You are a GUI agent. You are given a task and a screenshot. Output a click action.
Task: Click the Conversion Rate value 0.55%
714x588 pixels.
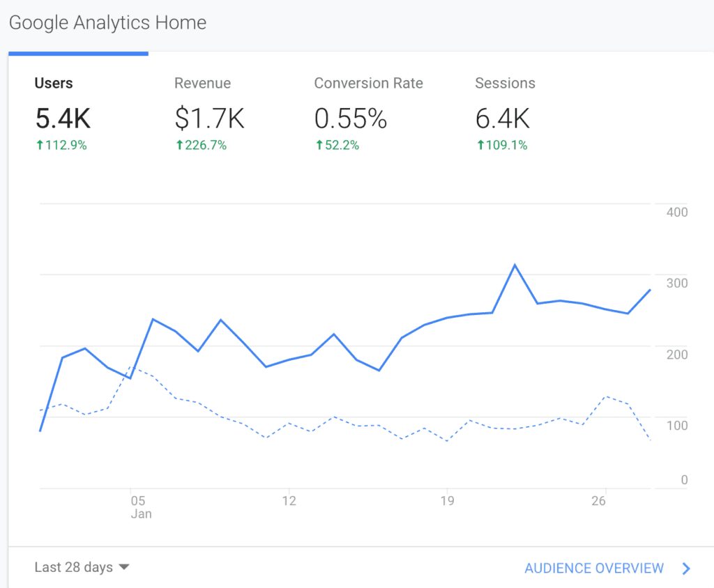point(351,118)
